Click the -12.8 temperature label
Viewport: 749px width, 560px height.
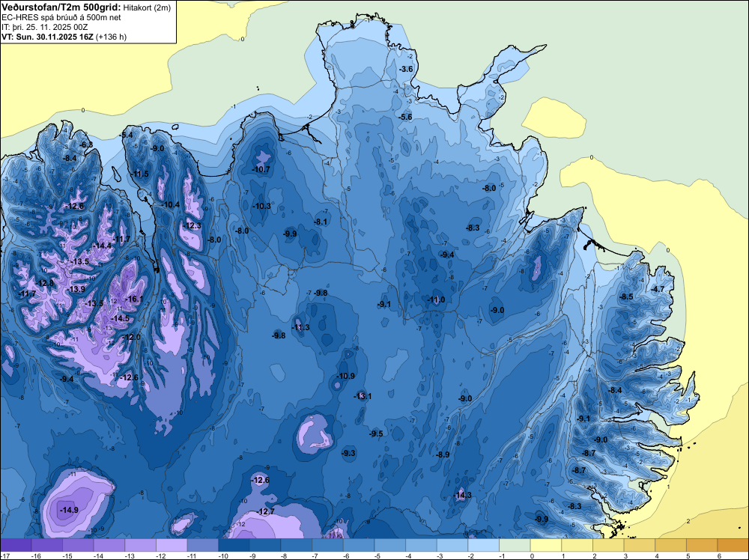point(45,283)
